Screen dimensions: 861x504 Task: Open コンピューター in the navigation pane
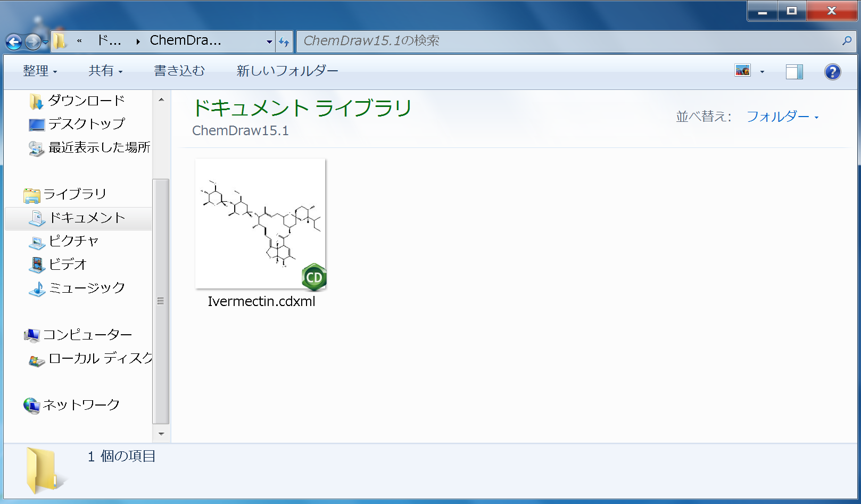(x=87, y=335)
